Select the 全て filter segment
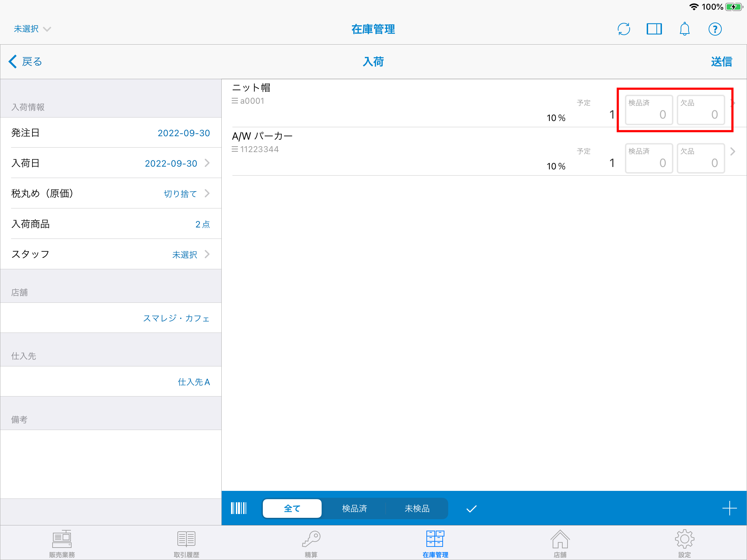Image resolution: width=747 pixels, height=560 pixels. point(292,508)
